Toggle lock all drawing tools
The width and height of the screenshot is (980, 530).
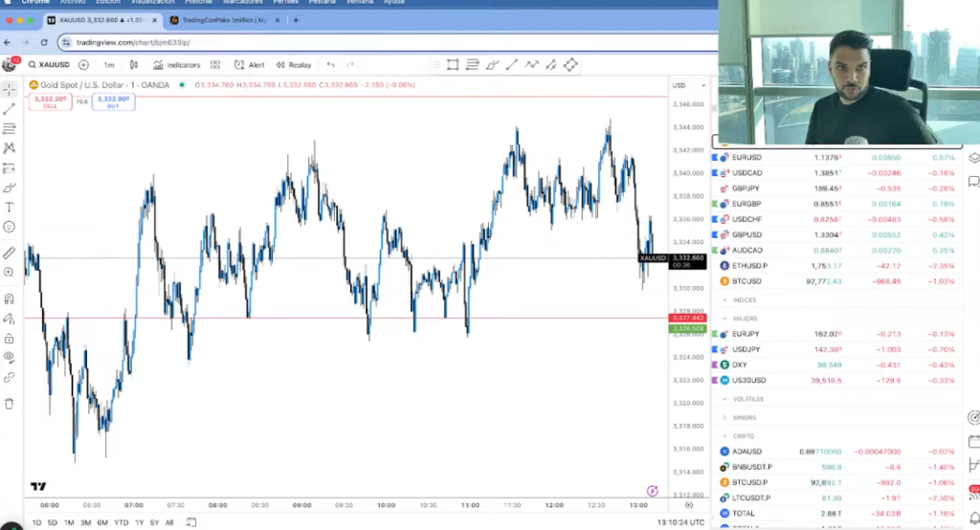(9, 338)
